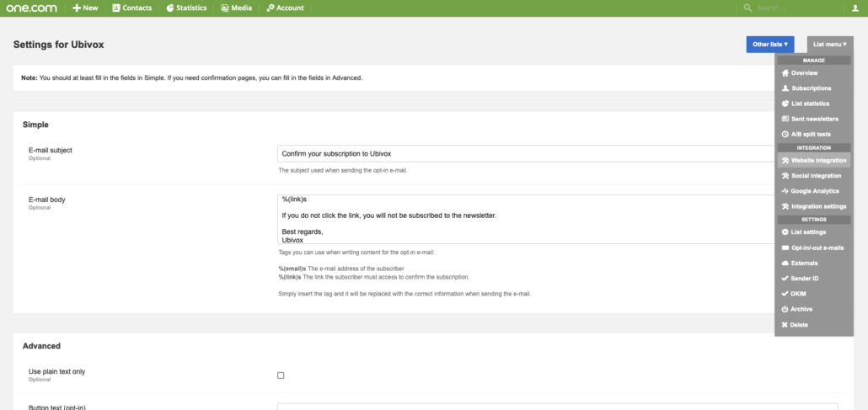The height and width of the screenshot is (410, 868).
Task: Open DKIM entry
Action: pyautogui.click(x=814, y=294)
